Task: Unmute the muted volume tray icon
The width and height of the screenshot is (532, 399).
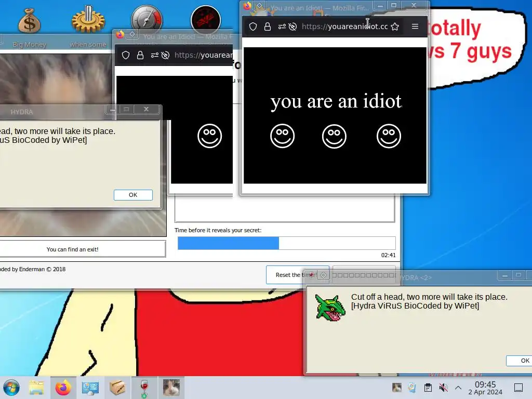Action: tap(443, 388)
